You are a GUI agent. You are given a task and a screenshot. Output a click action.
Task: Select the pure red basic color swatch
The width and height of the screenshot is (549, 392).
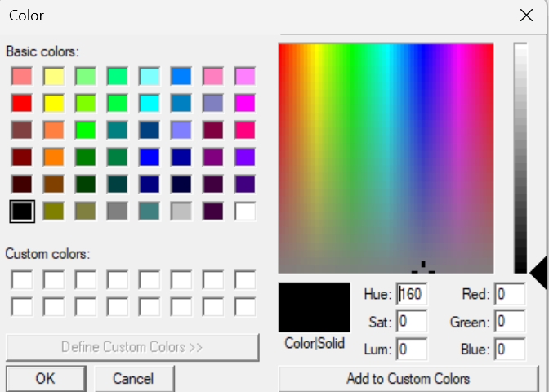coord(21,103)
